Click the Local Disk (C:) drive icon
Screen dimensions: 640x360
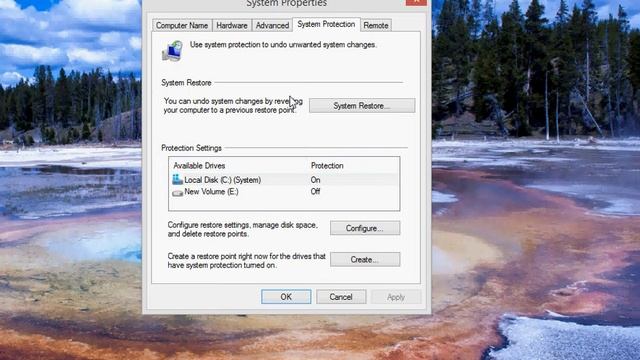pyautogui.click(x=177, y=179)
